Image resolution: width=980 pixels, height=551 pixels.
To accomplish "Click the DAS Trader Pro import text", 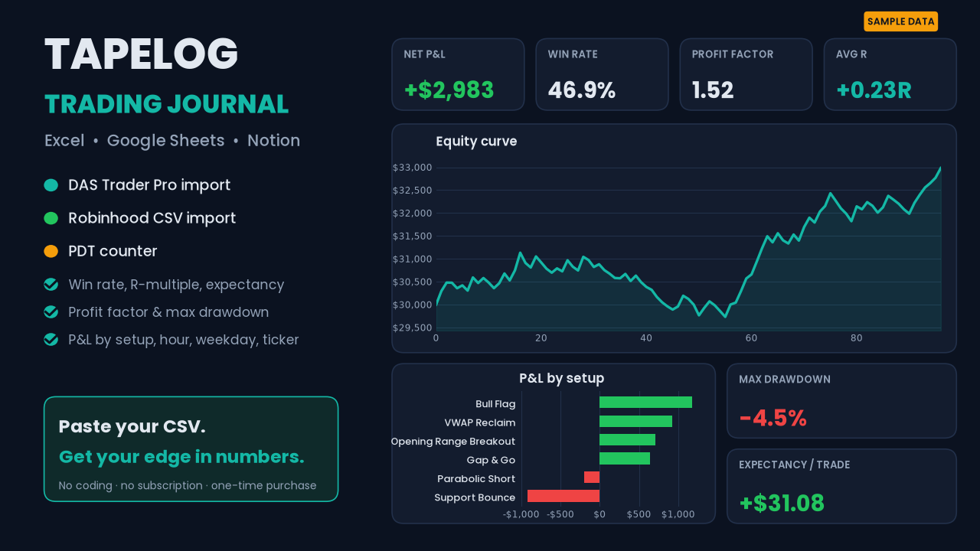I will tap(149, 185).
